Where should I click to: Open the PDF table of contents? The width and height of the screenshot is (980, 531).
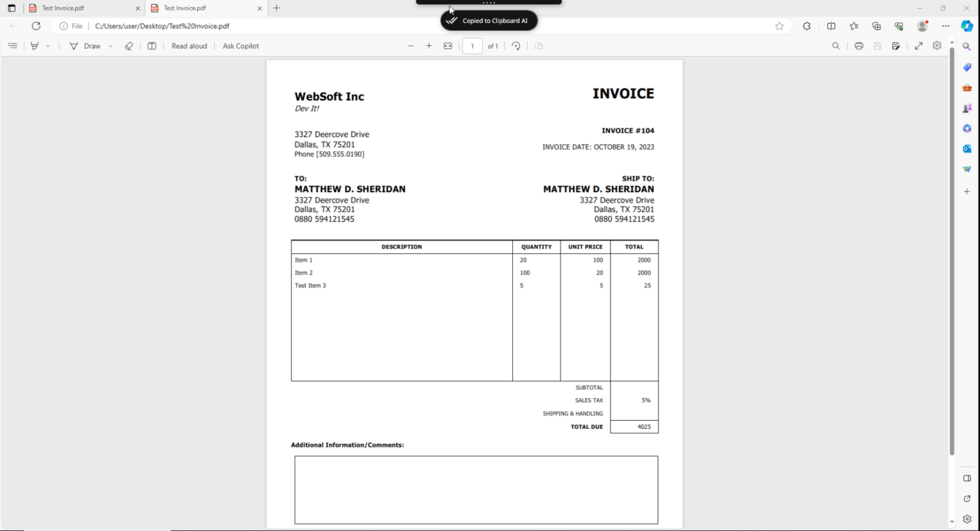(13, 46)
